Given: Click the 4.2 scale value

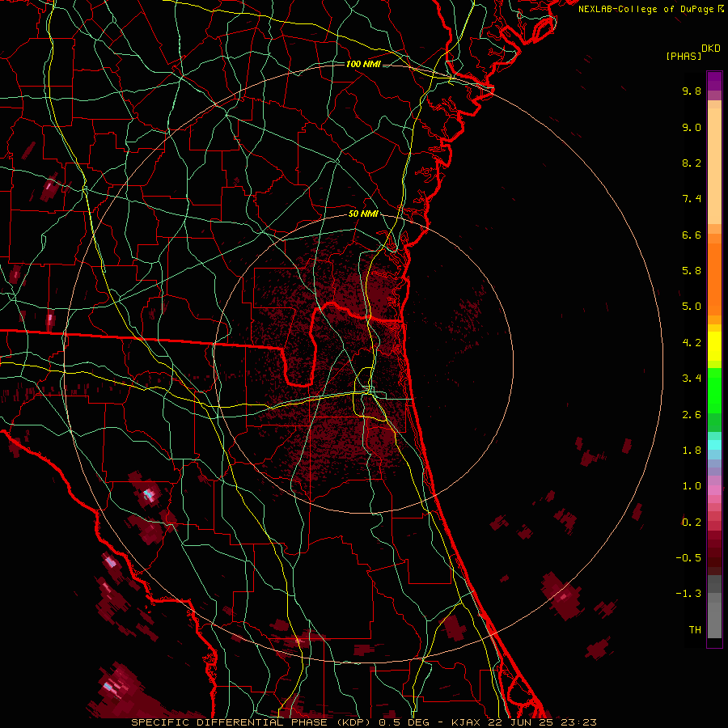Looking at the screenshot, I should click(x=692, y=343).
